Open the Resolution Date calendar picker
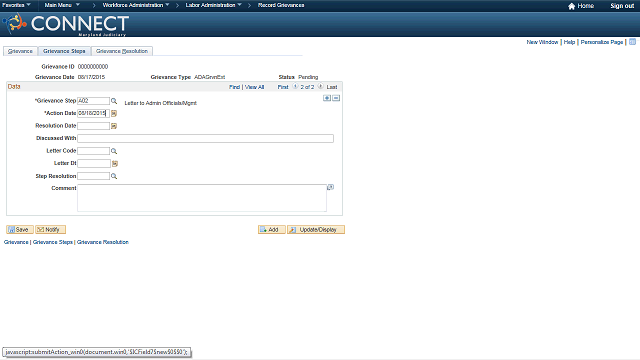Screen dimensions: 640x360 (114, 126)
